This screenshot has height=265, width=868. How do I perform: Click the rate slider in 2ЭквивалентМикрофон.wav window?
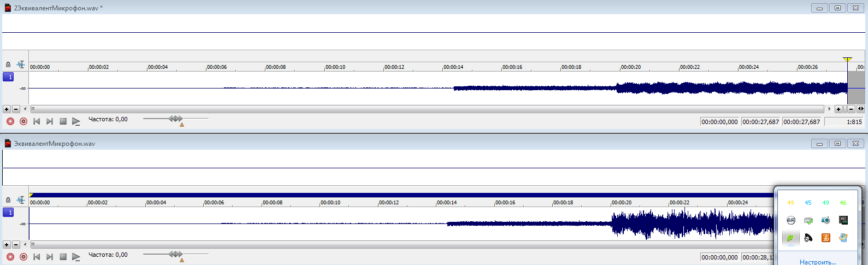click(176, 119)
